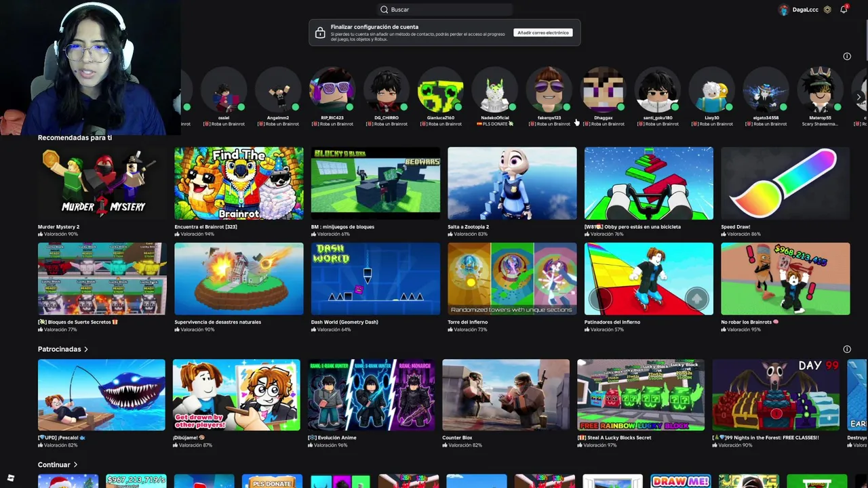Open Torre del Infierno game thumbnail
Viewport: 868px width, 488px height.
[x=512, y=279]
